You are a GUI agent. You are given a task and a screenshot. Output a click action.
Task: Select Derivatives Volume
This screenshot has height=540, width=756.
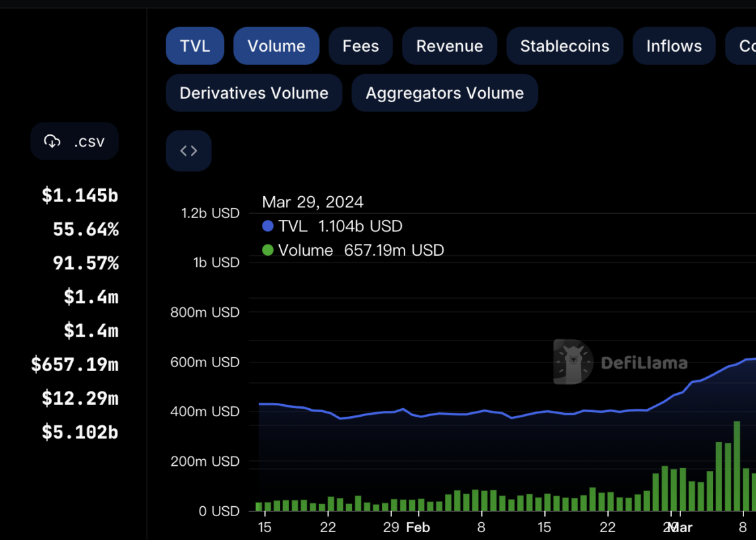[x=253, y=93]
